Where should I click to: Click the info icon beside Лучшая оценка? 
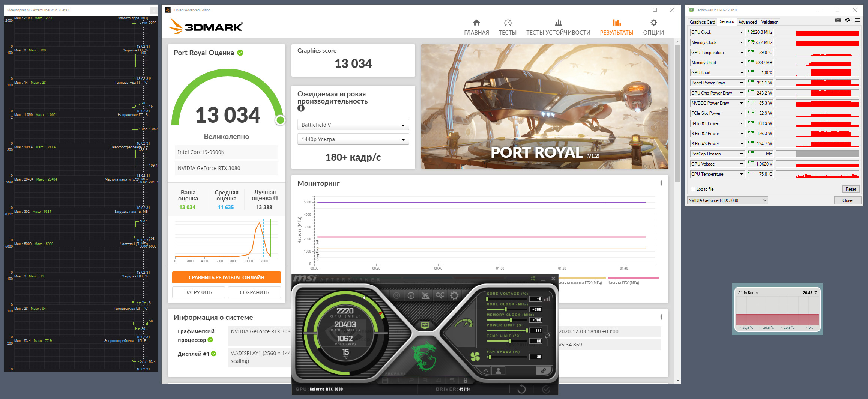276,198
